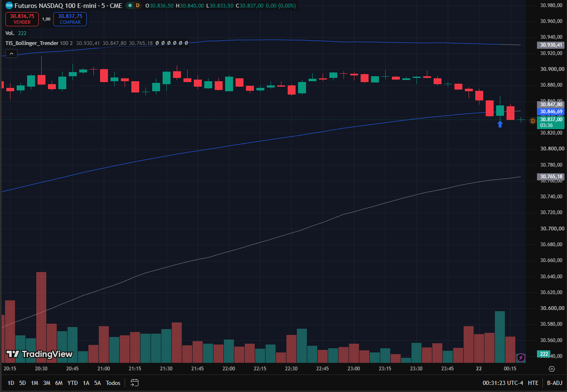Toggle the HTE session setting
Image resolution: width=567 pixels, height=392 pixels.
click(533, 383)
